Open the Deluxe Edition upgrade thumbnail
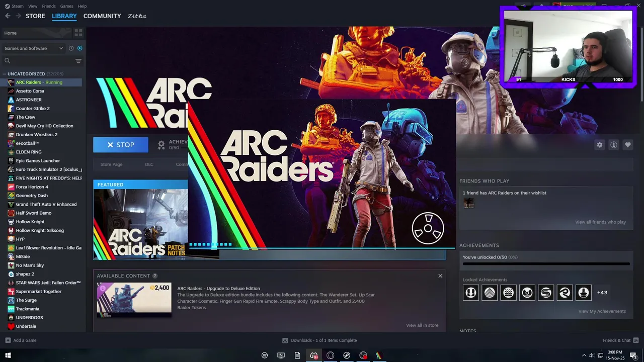 pos(134,300)
